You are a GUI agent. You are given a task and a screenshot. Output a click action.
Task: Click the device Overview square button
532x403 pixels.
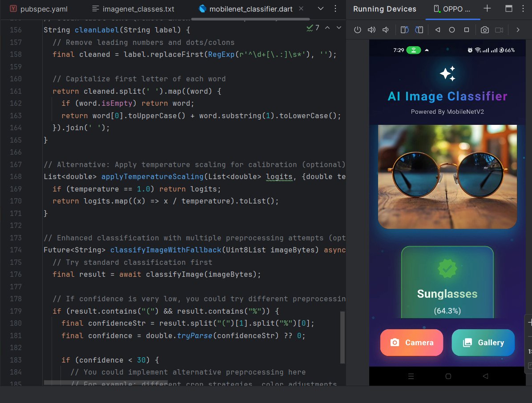tap(467, 30)
